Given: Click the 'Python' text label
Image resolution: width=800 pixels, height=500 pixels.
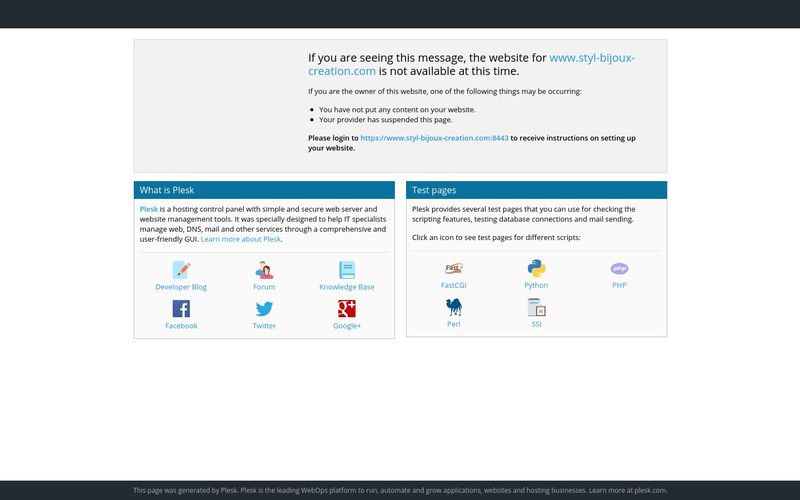Looking at the screenshot, I should pos(536,286).
